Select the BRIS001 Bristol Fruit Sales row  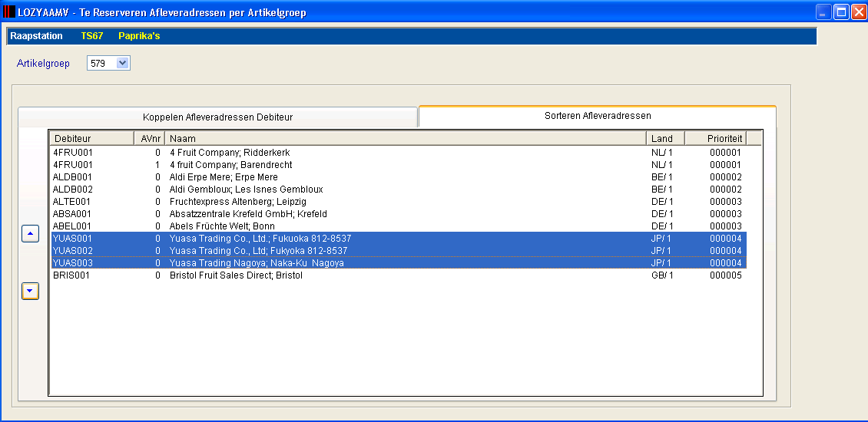pyautogui.click(x=399, y=275)
